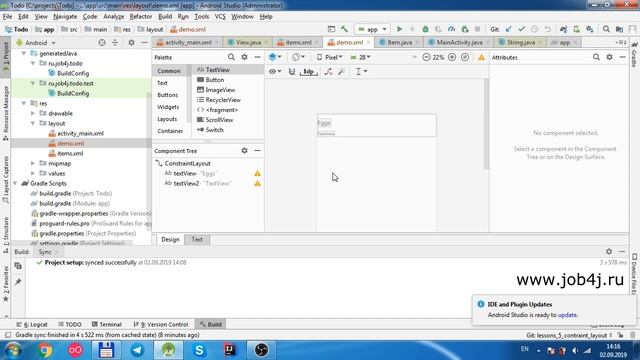Open items.xml in project tree

pyautogui.click(x=70, y=153)
